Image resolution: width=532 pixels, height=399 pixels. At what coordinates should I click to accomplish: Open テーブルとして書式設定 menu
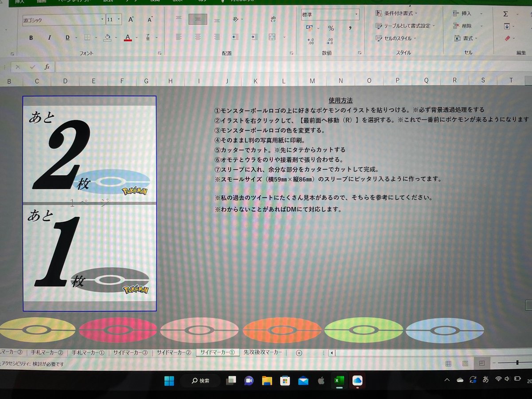click(405, 26)
